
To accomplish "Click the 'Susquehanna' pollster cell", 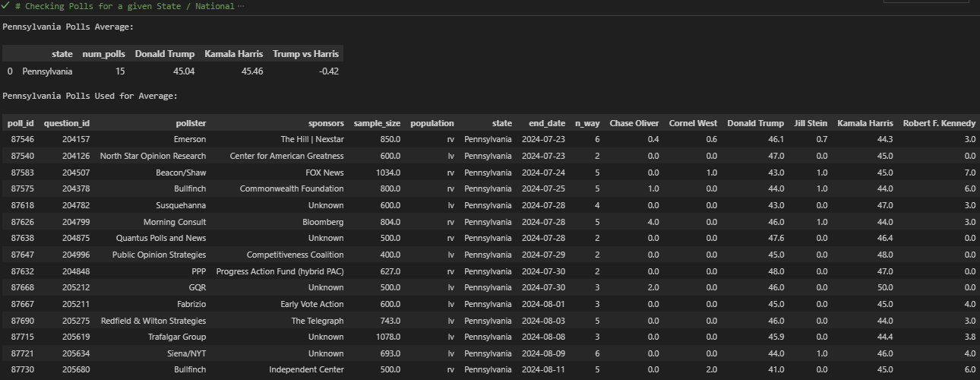I will [181, 205].
